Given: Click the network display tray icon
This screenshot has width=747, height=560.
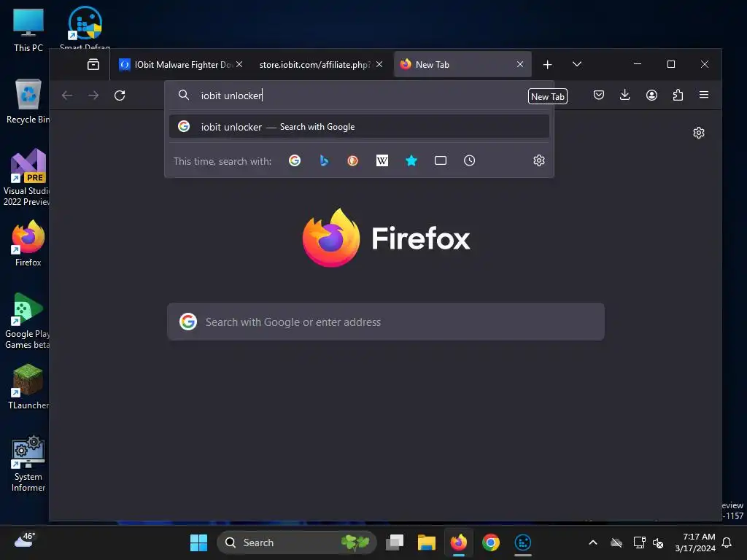Looking at the screenshot, I should click(639, 542).
